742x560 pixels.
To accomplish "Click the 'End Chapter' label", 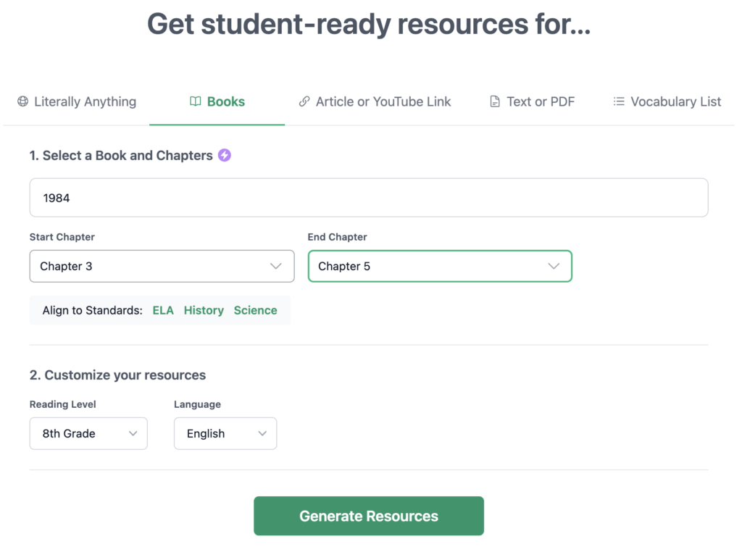I will click(x=338, y=237).
